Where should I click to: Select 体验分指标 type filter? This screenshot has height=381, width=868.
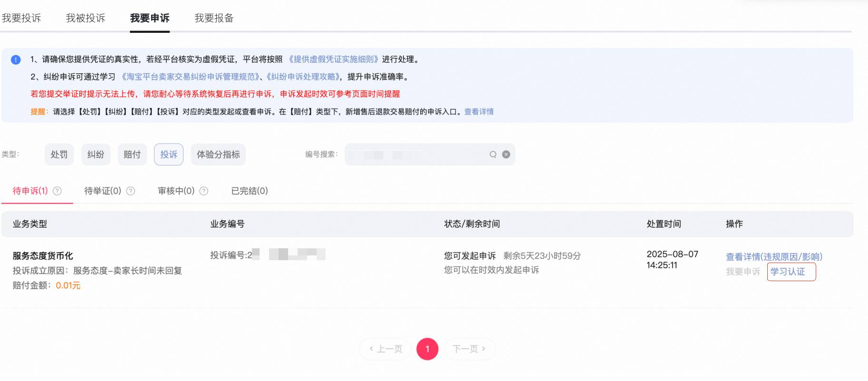point(218,155)
